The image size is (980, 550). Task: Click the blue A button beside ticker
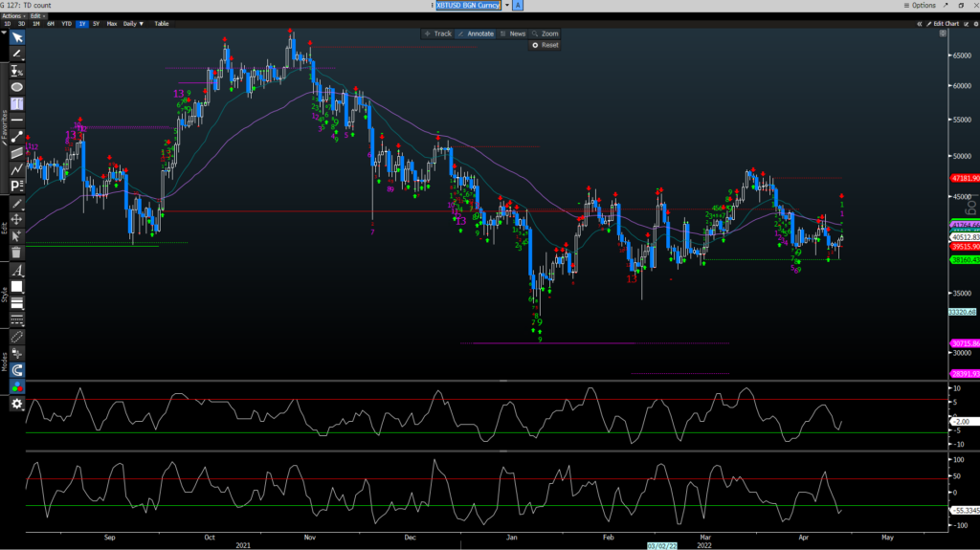[518, 5]
